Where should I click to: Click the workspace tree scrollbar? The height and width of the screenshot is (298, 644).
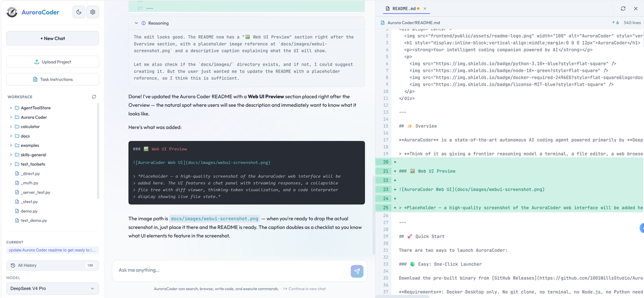(x=98, y=151)
